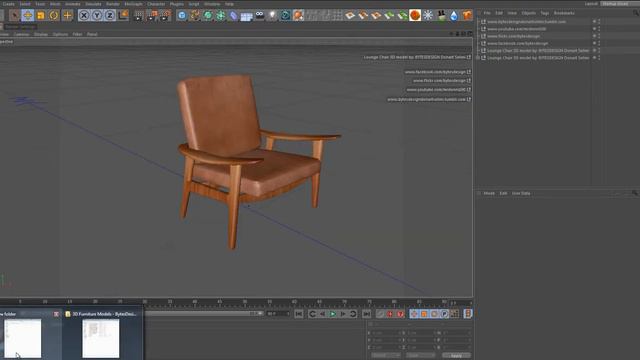The width and height of the screenshot is (640, 360).
Task: Open the Character menu
Action: pyautogui.click(x=156, y=4)
